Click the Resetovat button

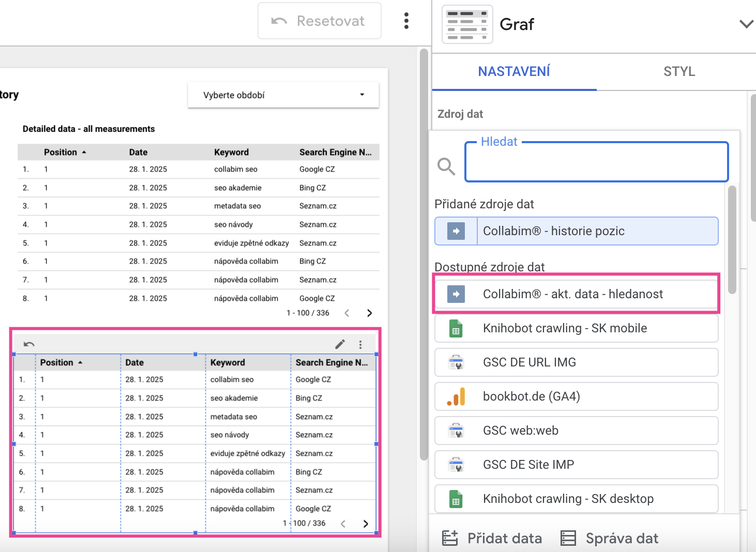[x=320, y=21]
